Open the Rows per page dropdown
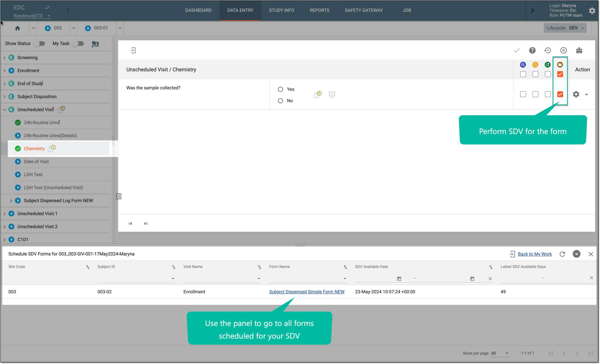 point(500,353)
